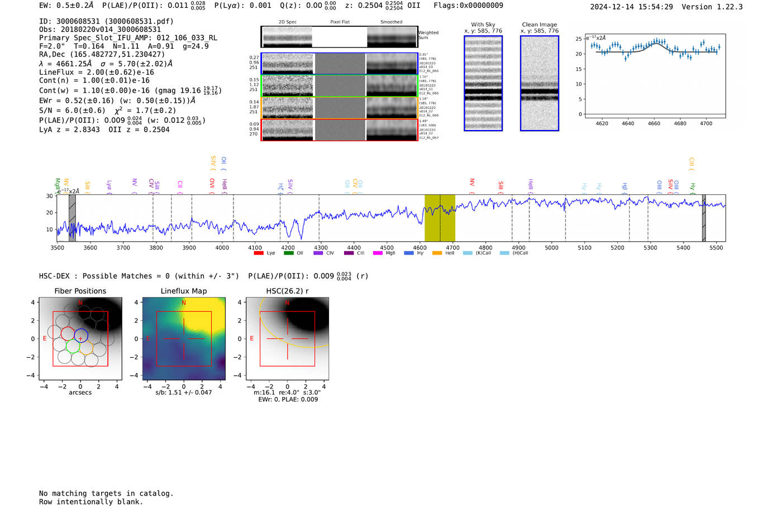Click the S/N = 6.0(±0.6) text
The image size is (782, 532).
click(x=72, y=111)
